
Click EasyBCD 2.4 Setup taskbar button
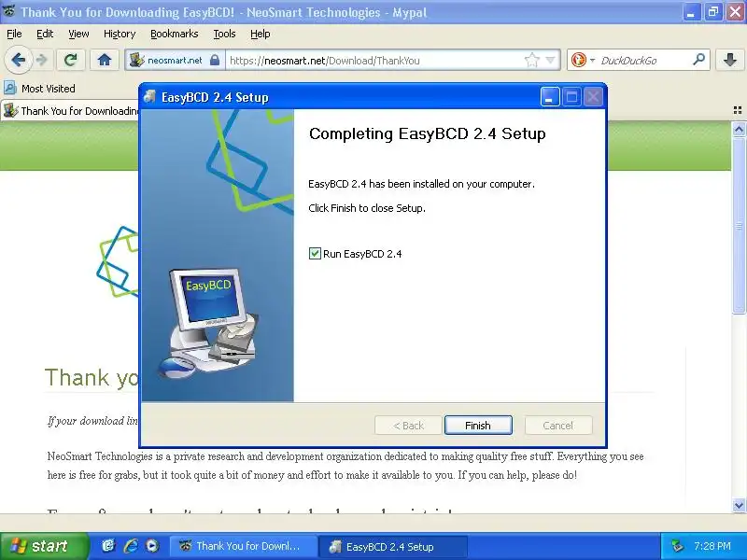[393, 546]
